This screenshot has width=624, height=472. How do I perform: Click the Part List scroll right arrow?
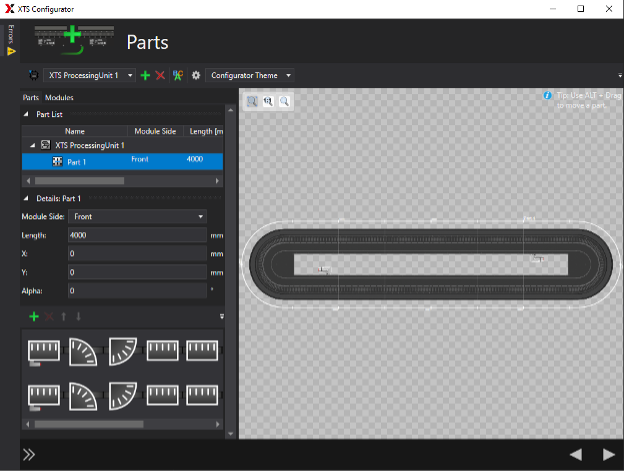coord(217,181)
